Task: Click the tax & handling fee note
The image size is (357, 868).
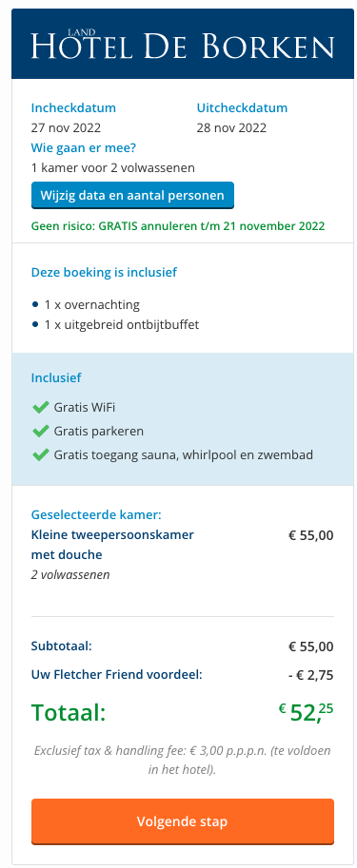Action: coord(183,760)
